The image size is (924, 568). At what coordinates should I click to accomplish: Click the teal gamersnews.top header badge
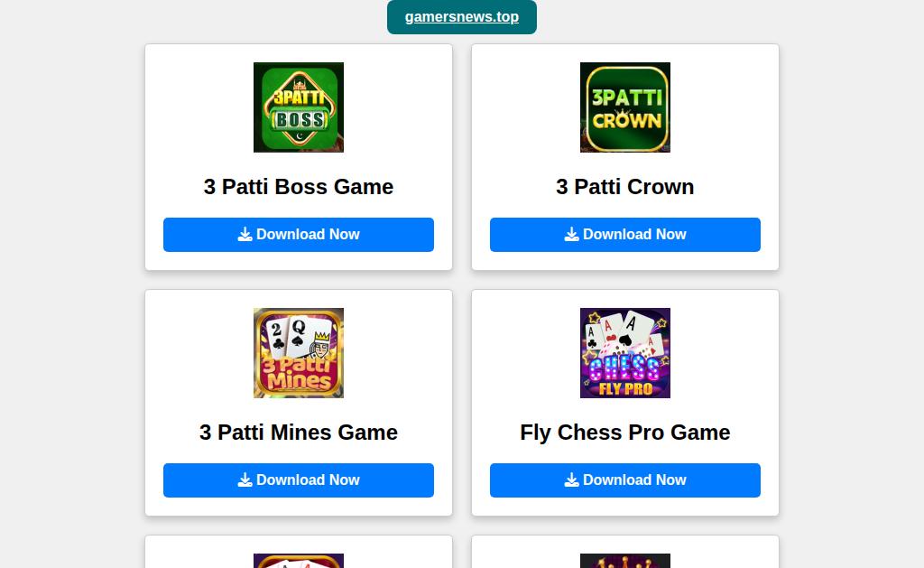click(461, 17)
